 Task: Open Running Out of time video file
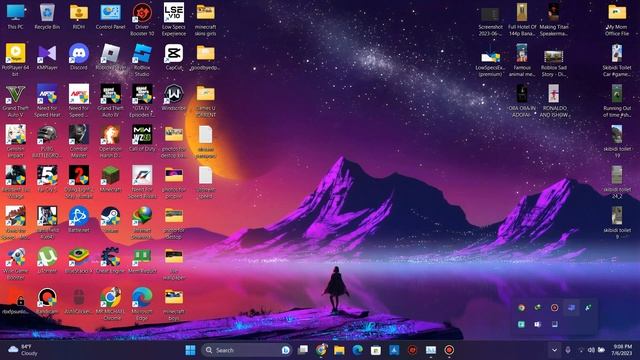pos(617,100)
